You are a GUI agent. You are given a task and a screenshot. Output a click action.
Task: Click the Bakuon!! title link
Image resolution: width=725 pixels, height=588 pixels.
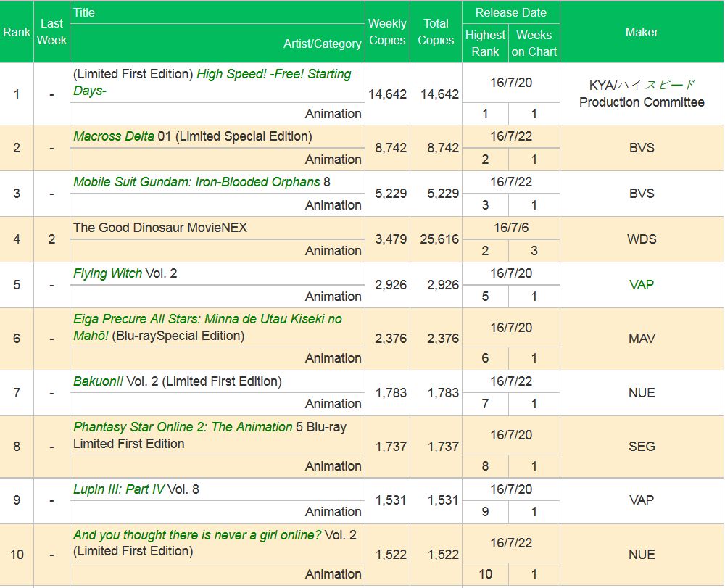click(x=98, y=381)
